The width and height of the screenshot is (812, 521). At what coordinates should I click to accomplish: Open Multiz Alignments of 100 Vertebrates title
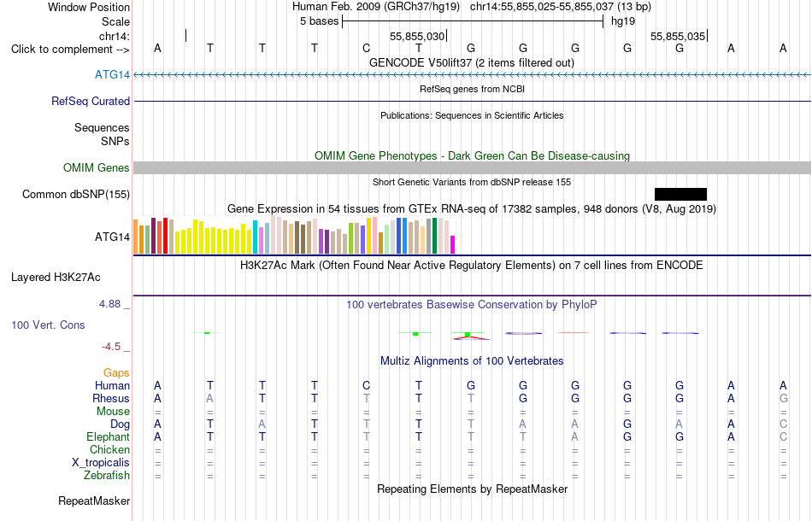click(x=472, y=361)
